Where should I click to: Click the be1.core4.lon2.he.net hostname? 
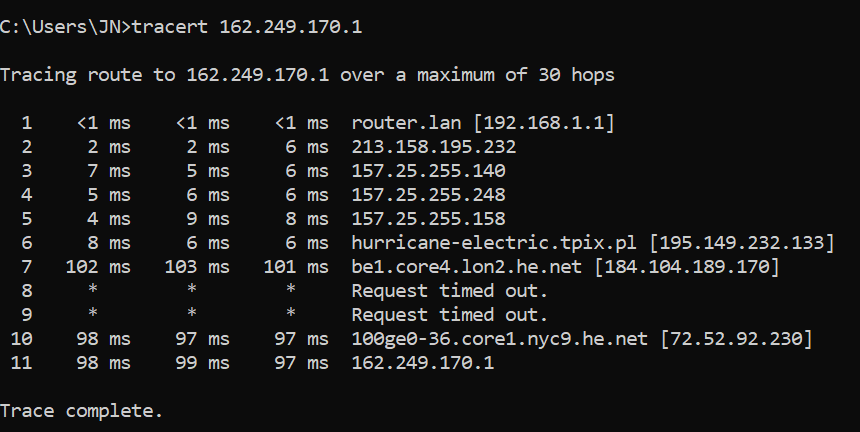coord(467,267)
